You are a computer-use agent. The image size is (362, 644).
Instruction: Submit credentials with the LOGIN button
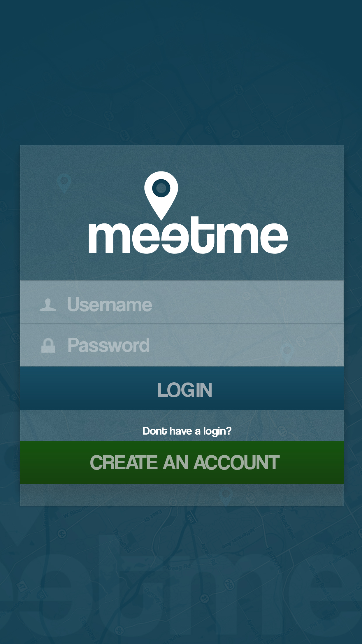tap(182, 388)
